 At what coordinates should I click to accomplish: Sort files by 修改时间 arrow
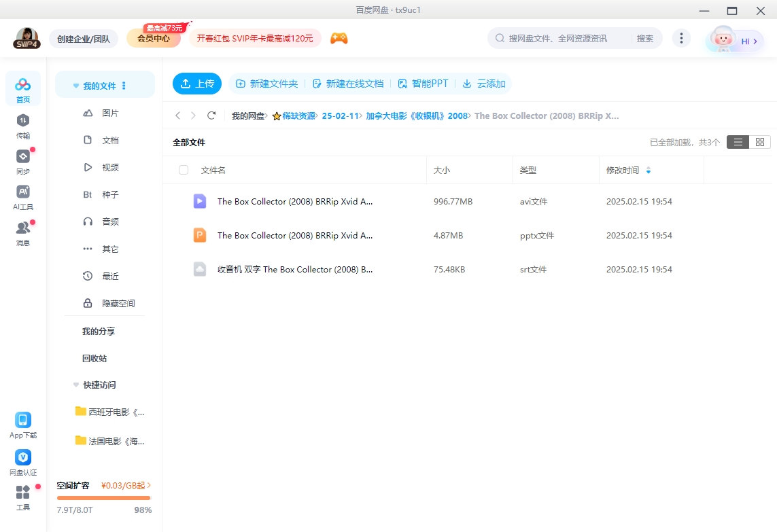[x=649, y=171]
